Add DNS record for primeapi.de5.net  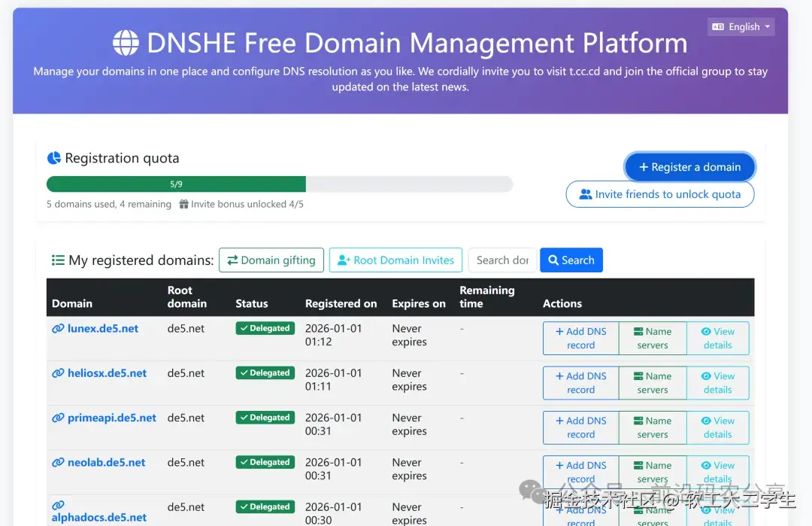[x=580, y=427]
